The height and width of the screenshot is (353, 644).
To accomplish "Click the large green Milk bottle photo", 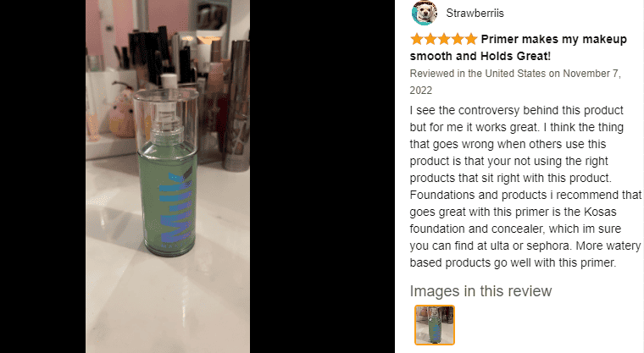I will pyautogui.click(x=168, y=176).
